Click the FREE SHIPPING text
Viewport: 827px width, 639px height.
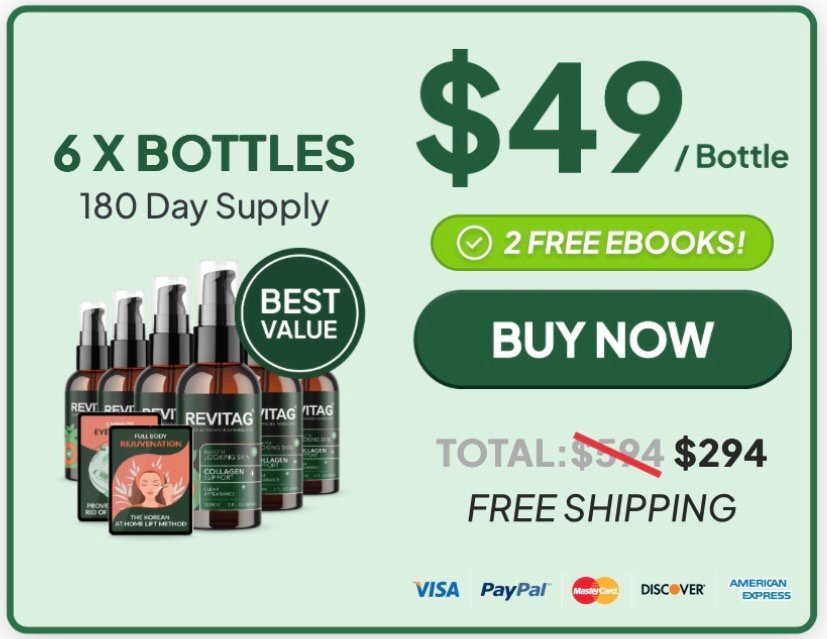(602, 507)
